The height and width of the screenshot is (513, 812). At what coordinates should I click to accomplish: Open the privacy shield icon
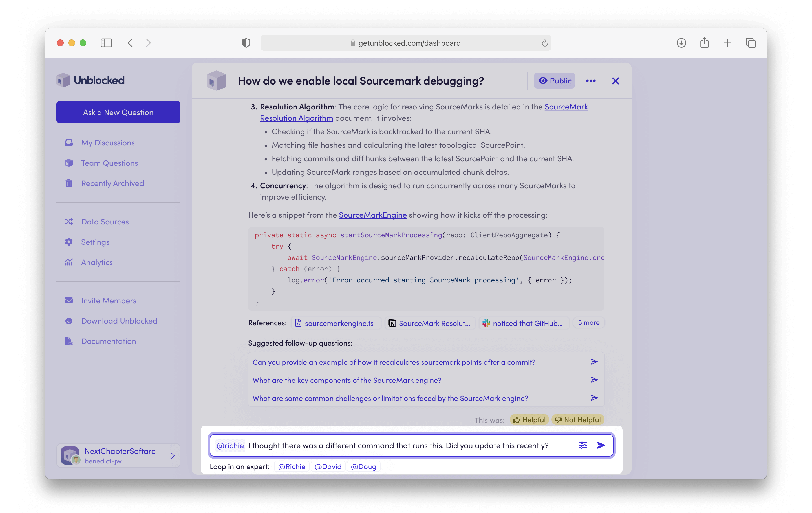(246, 43)
